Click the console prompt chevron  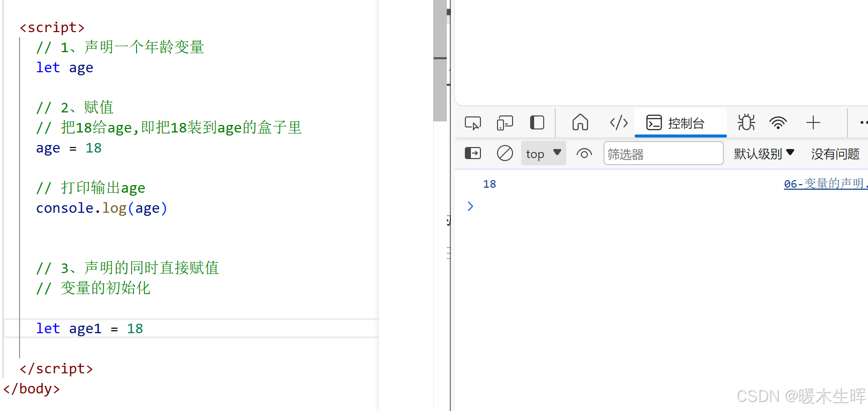[x=470, y=206]
